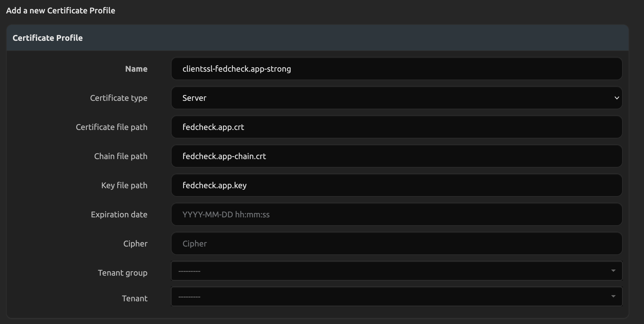644x324 pixels.
Task: Click the Name input field
Action: [x=397, y=69]
